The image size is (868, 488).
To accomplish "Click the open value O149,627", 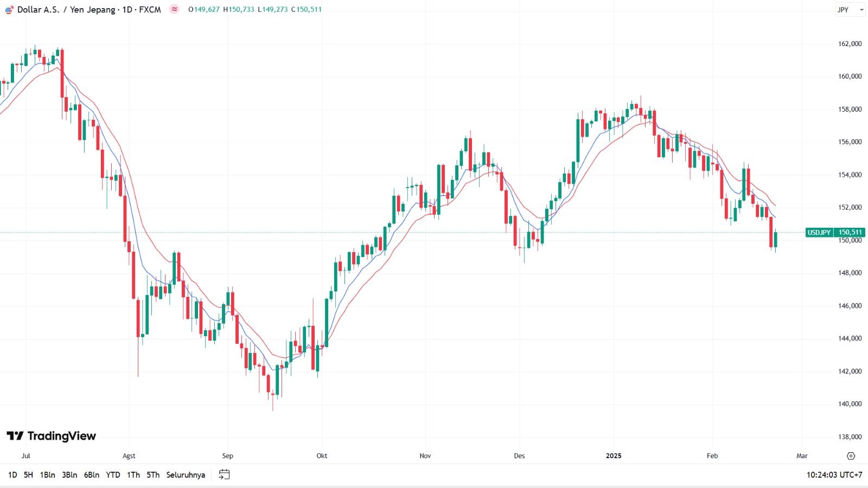I will point(204,9).
